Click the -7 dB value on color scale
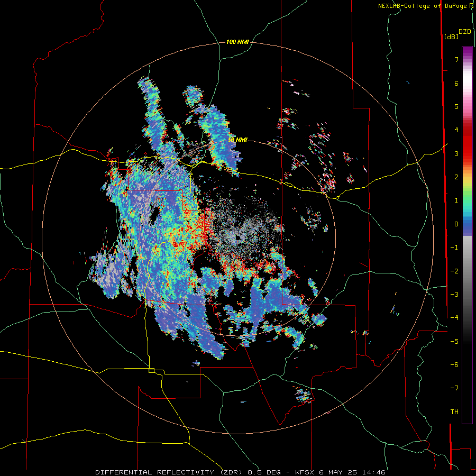 (x=454, y=388)
